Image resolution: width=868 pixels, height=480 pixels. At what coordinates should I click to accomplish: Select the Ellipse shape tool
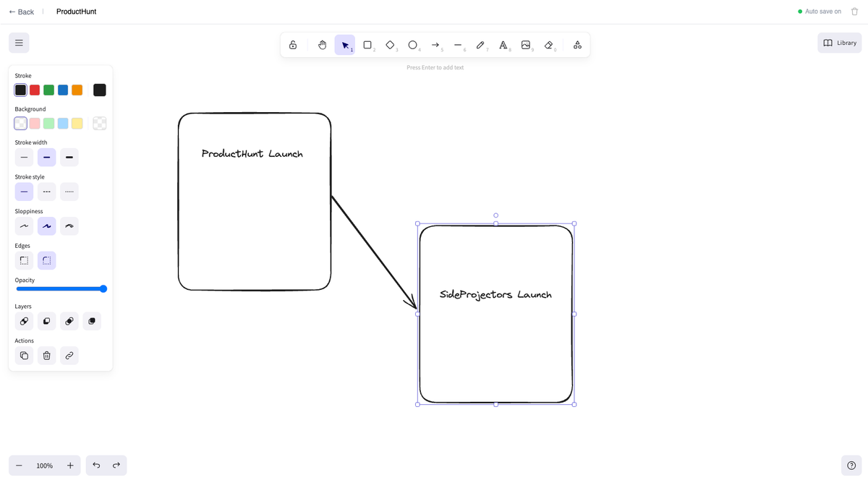coord(412,45)
